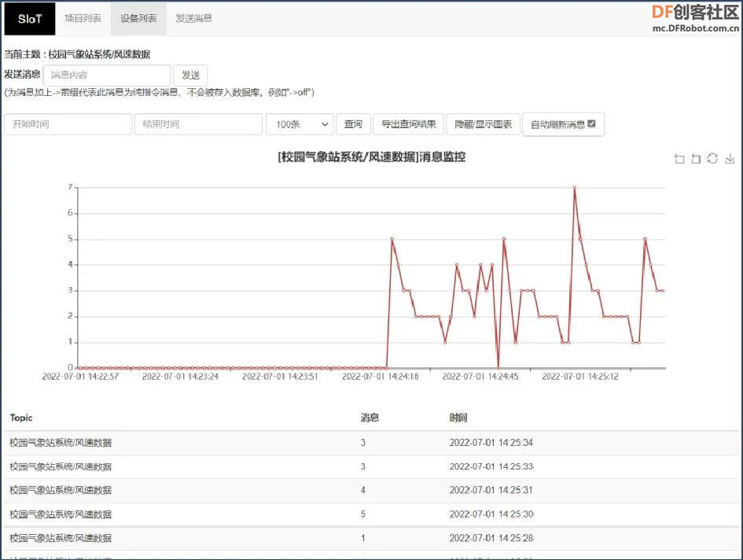Click the Topic column header

pos(21,418)
